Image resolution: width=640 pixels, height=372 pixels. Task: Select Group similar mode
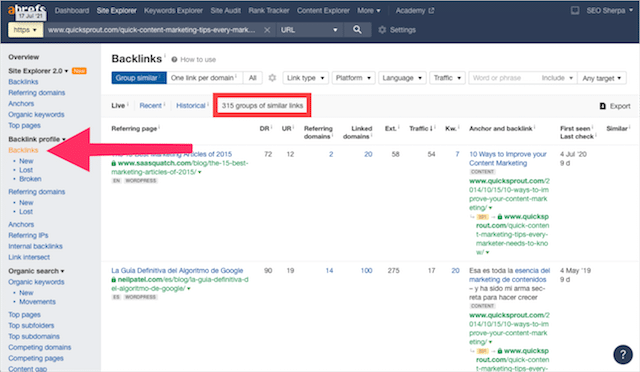pyautogui.click(x=139, y=78)
